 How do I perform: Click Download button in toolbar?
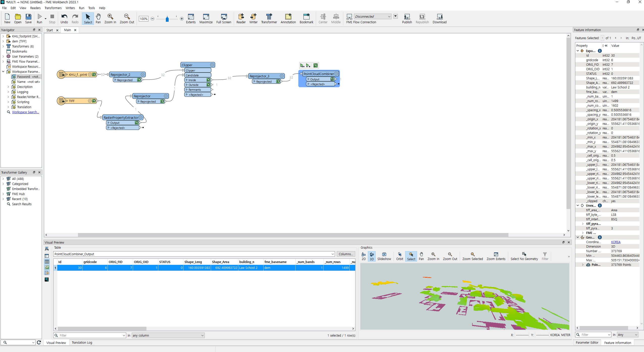click(440, 19)
